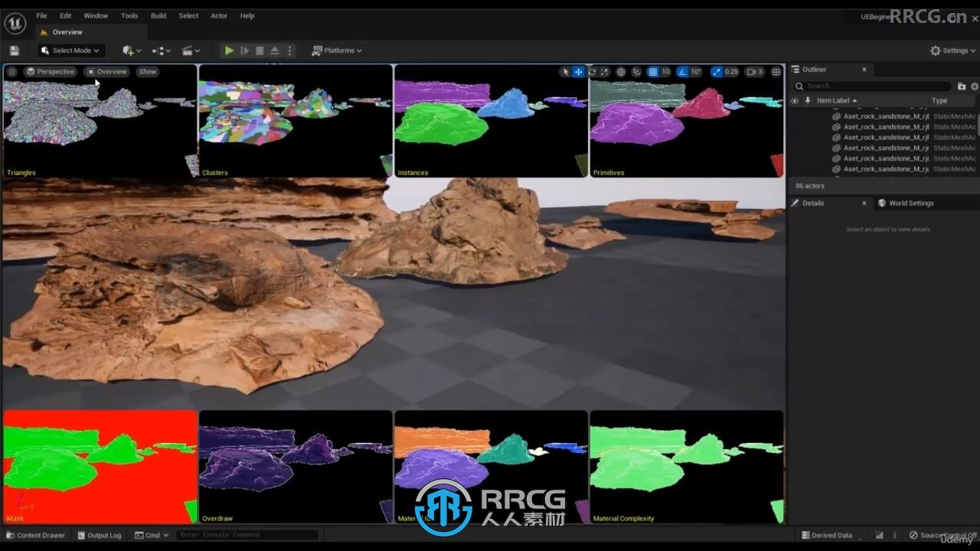This screenshot has height=551, width=980.
Task: Open the Window menu
Action: (96, 15)
